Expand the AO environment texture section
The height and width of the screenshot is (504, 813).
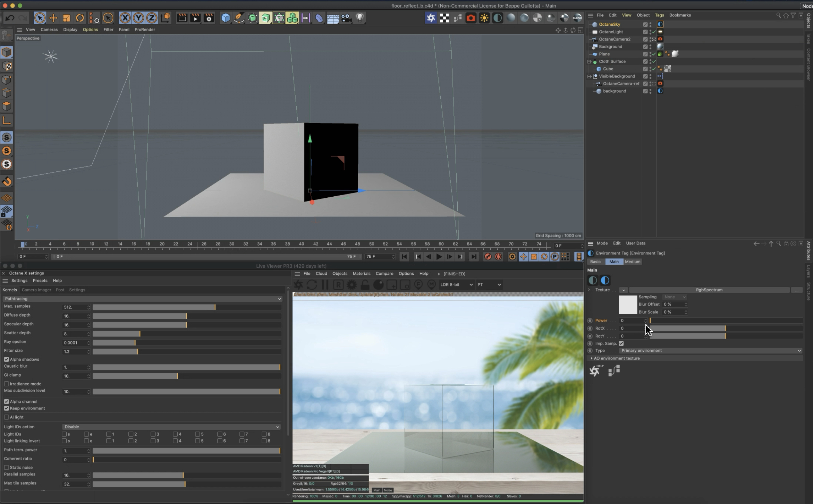point(592,358)
